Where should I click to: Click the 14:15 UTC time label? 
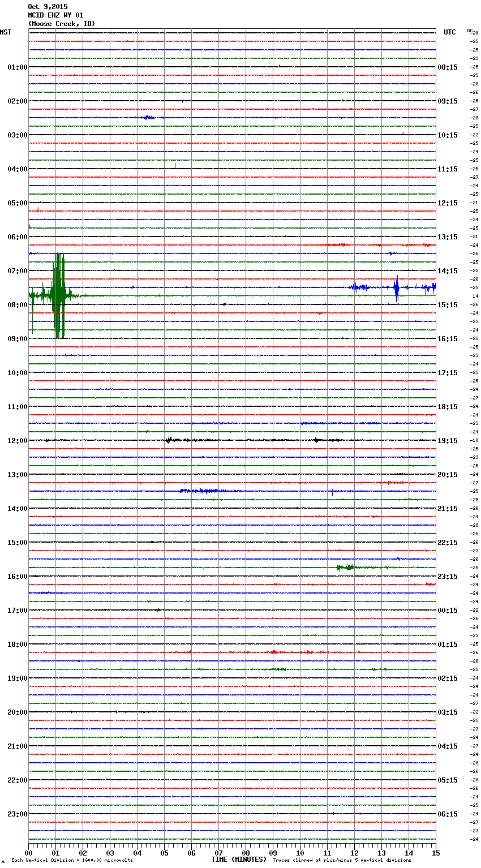(448, 271)
